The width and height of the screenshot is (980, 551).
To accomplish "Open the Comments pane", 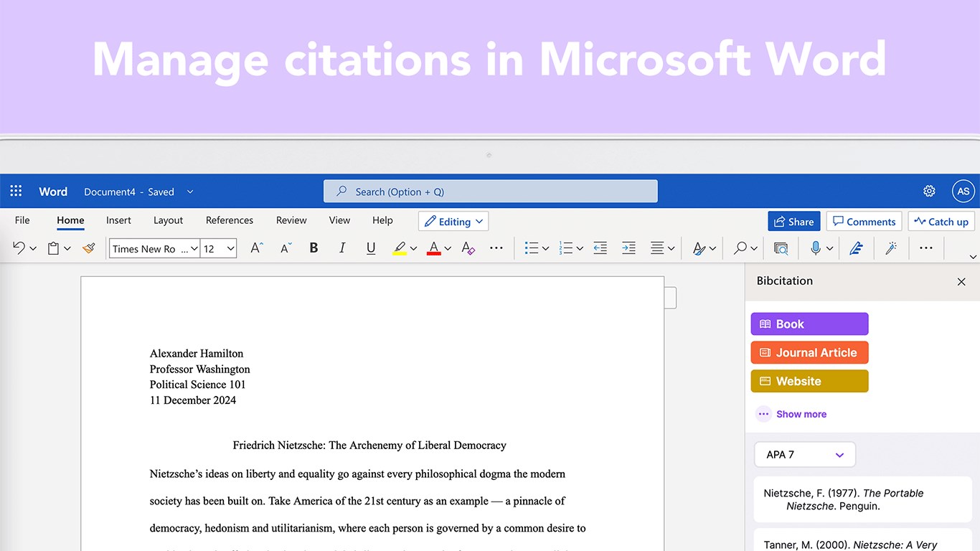I will [x=864, y=221].
